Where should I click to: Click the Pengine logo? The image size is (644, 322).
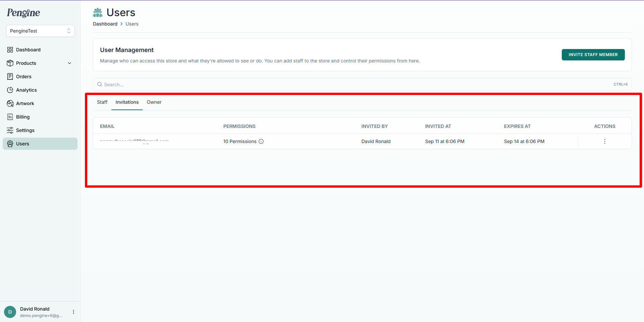pyautogui.click(x=23, y=13)
